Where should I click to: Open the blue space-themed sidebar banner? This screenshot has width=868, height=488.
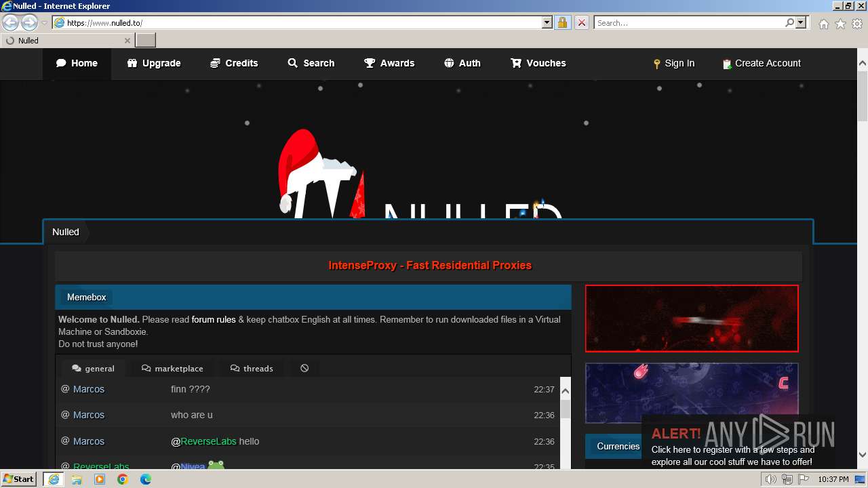692,393
